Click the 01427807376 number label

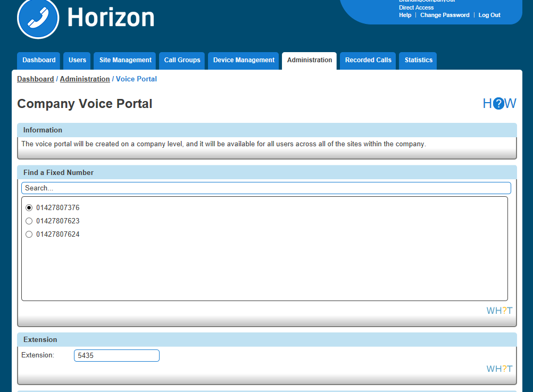[58, 208]
